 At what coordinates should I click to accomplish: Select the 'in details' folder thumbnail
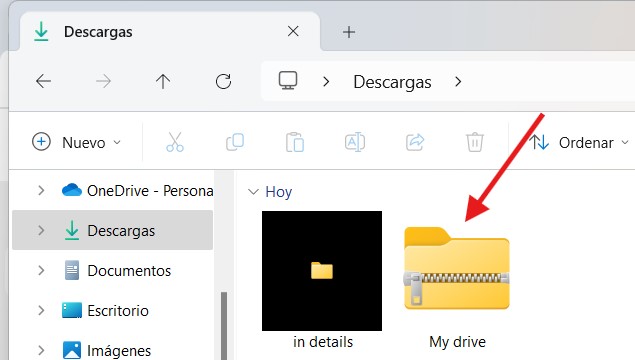click(x=322, y=271)
